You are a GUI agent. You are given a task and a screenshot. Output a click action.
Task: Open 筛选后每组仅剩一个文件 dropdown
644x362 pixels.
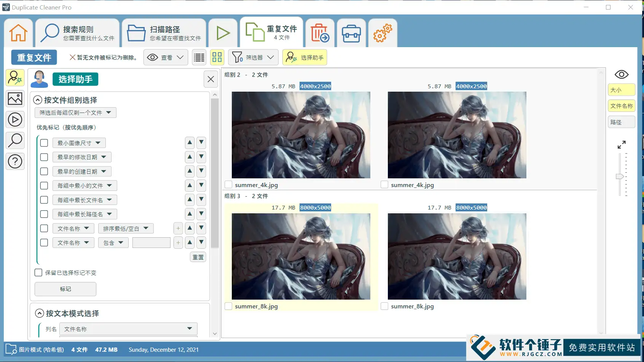click(75, 113)
